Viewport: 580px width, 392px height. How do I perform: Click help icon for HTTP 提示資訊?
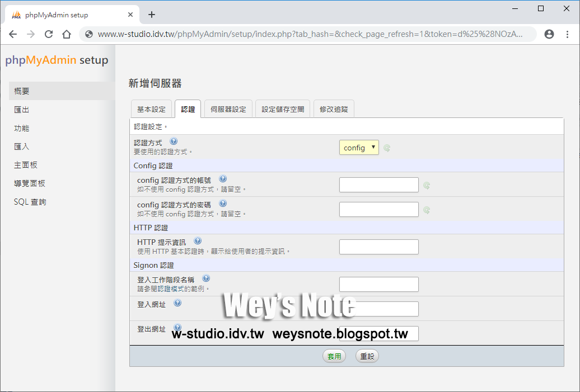coord(198,241)
